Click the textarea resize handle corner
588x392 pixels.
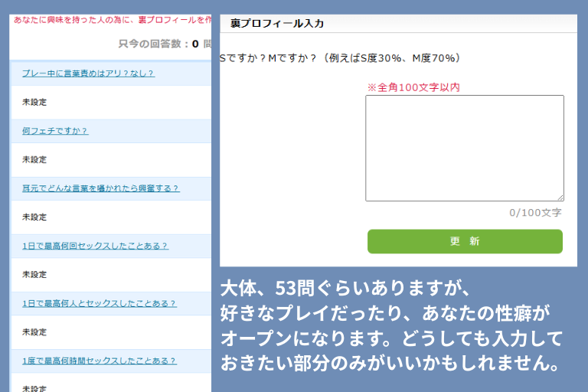[560, 198]
